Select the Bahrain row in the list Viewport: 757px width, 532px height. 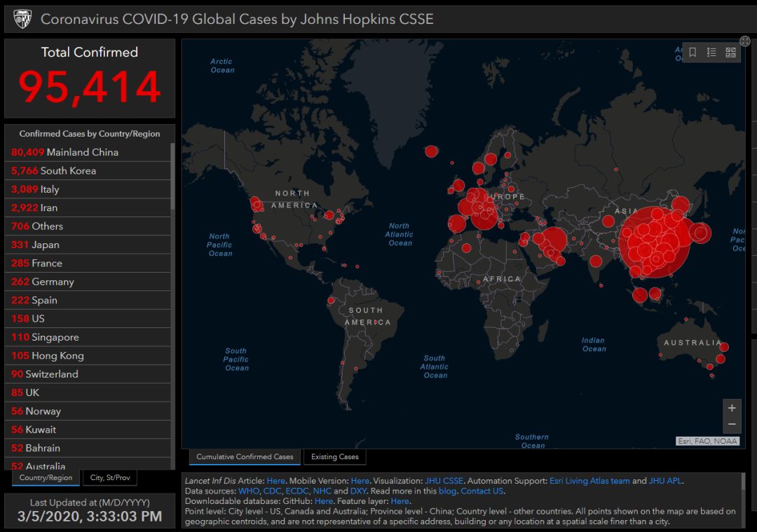(x=88, y=448)
